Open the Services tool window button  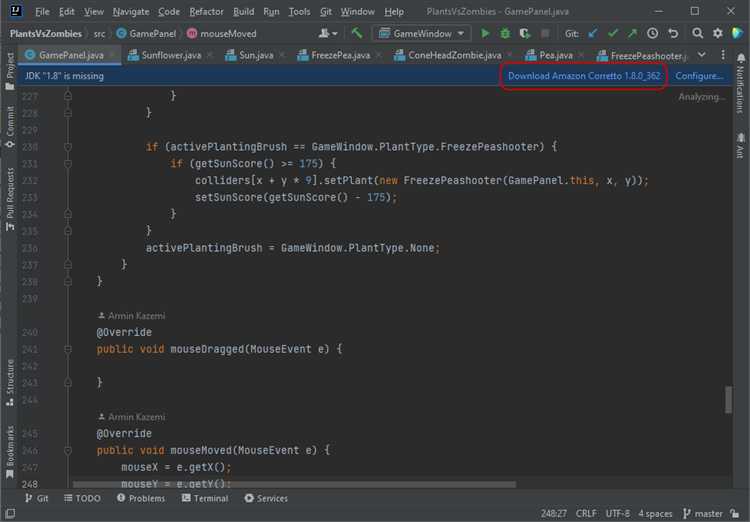click(266, 498)
